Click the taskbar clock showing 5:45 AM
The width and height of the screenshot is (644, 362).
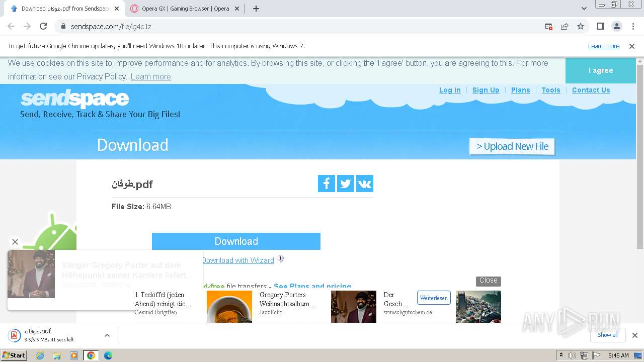coord(618,355)
